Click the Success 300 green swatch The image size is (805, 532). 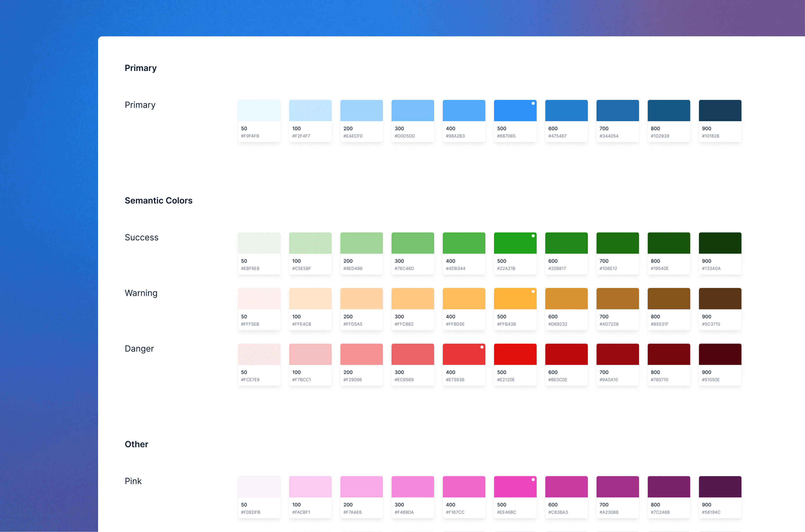[x=412, y=243]
